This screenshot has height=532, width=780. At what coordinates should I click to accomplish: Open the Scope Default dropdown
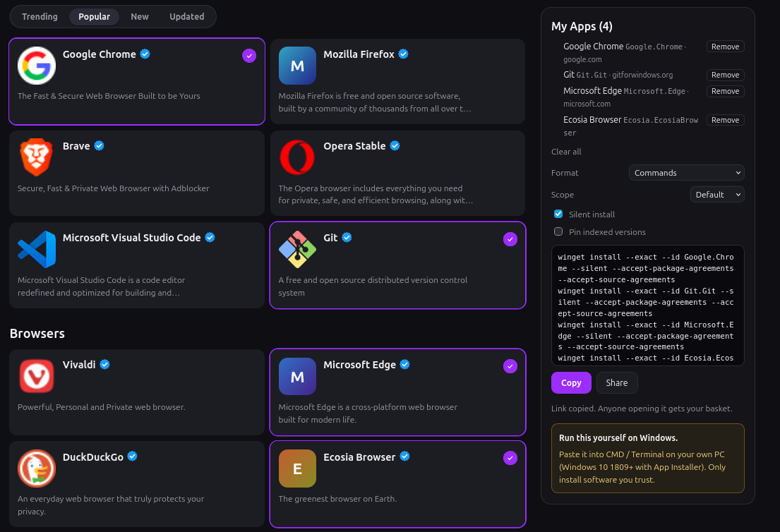(717, 195)
